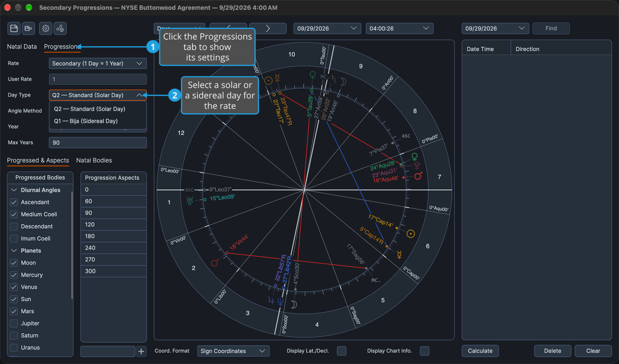Screen dimensions: 619x364
Task: Uncheck the Sun progressed body
Action: point(14,299)
